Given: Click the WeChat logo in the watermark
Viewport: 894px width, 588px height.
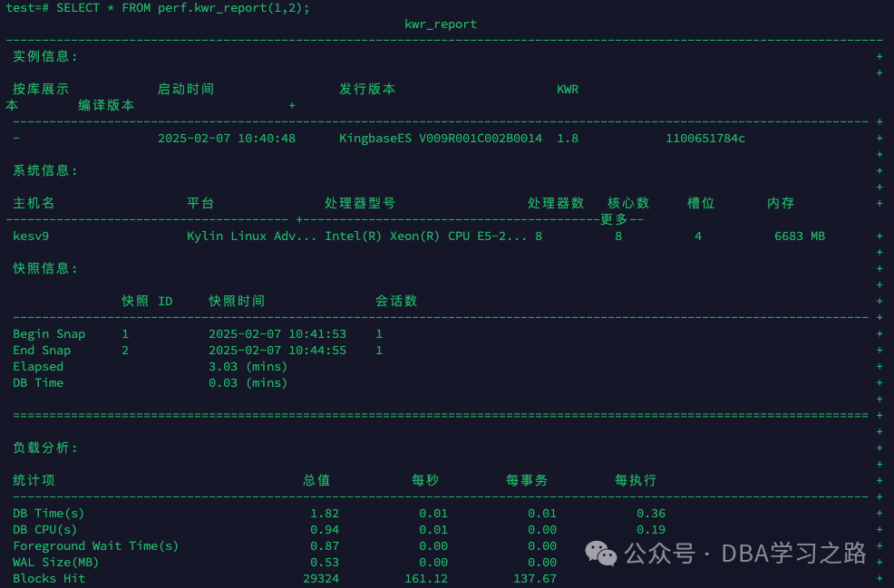Looking at the screenshot, I should pos(601,553).
